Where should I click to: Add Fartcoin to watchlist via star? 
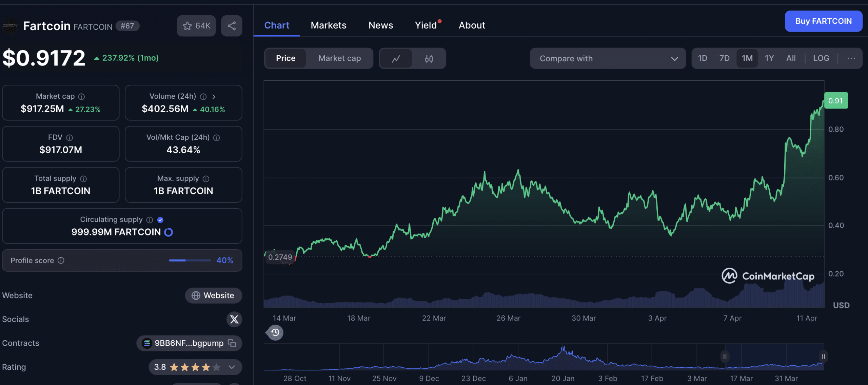pyautogui.click(x=196, y=26)
